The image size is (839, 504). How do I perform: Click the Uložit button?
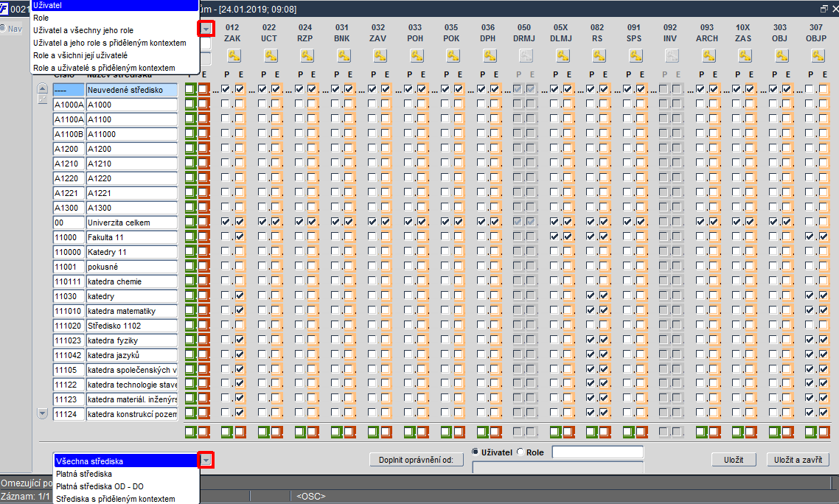click(x=734, y=460)
